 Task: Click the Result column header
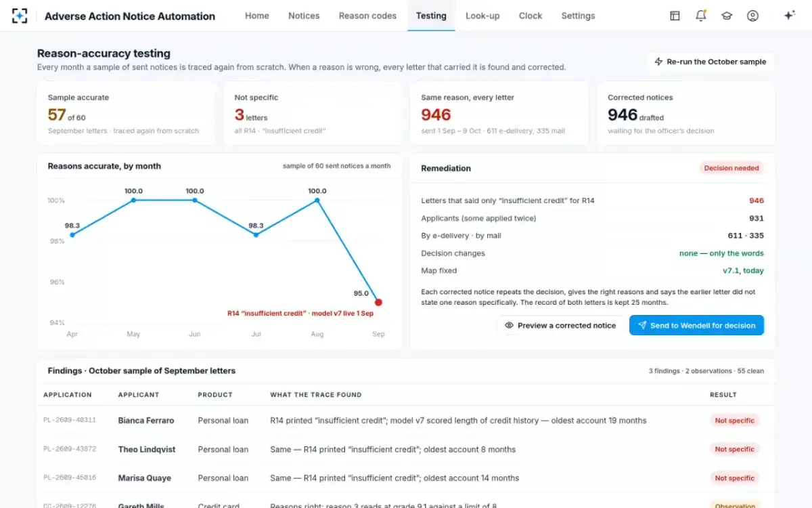coord(723,395)
